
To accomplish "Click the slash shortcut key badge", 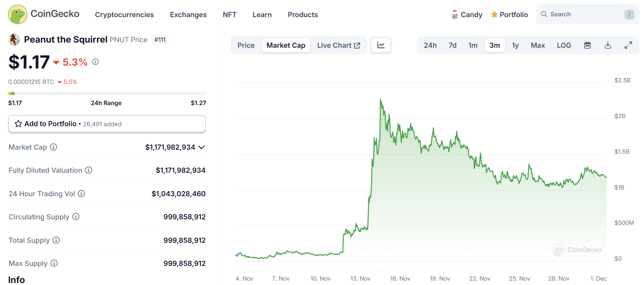I will pos(629,14).
